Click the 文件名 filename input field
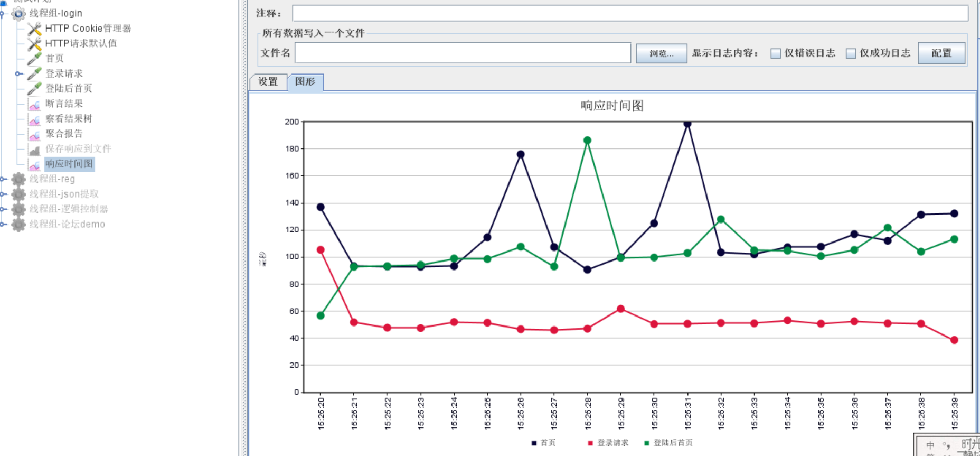Viewport: 980px width, 456px height. coord(463,53)
